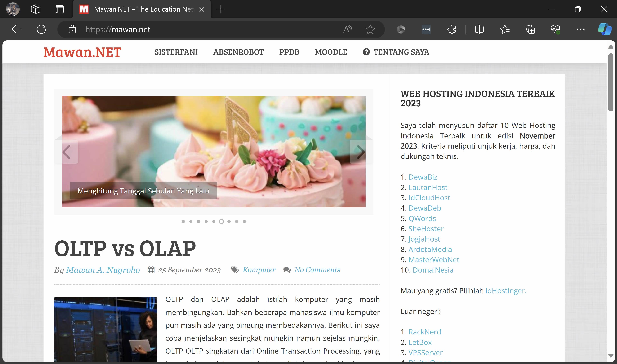The height and width of the screenshot is (364, 617).
Task: Open the Settings and more menu
Action: (580, 29)
